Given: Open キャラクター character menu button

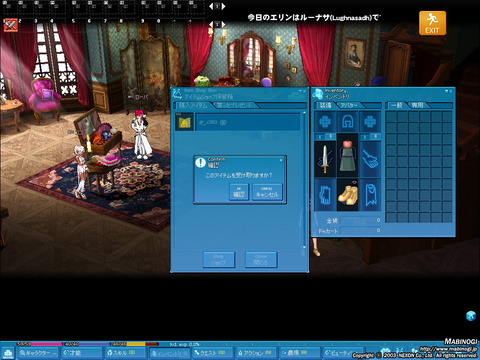Looking at the screenshot, I should pos(38,353).
